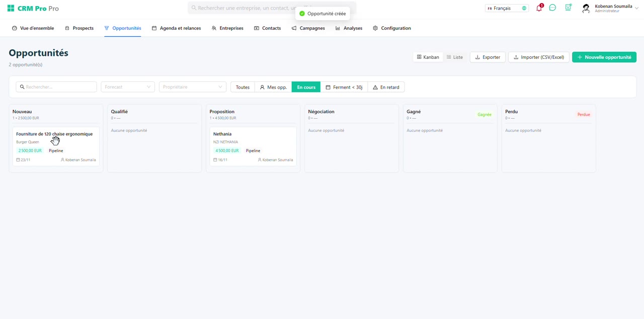
Task: Switch to Kanban view
Action: click(428, 57)
